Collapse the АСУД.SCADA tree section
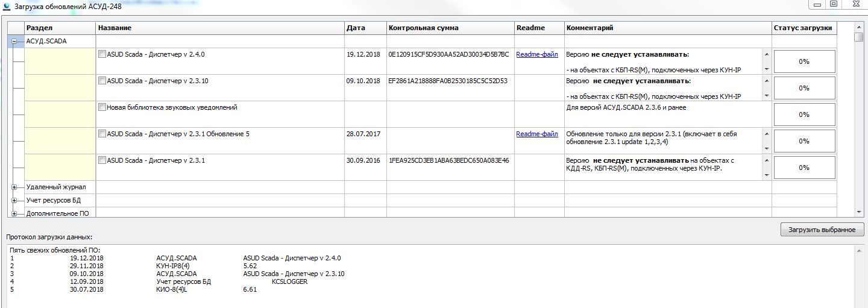Viewport: 868px width, 308px height. point(14,42)
